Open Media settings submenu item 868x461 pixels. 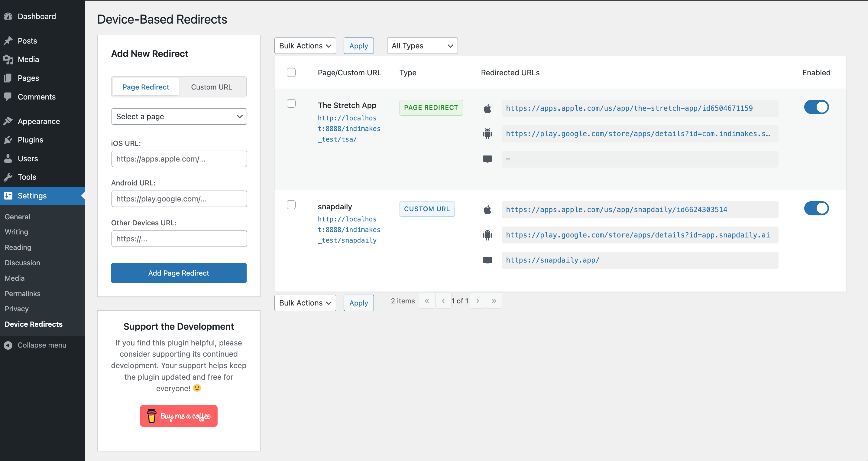click(x=15, y=278)
